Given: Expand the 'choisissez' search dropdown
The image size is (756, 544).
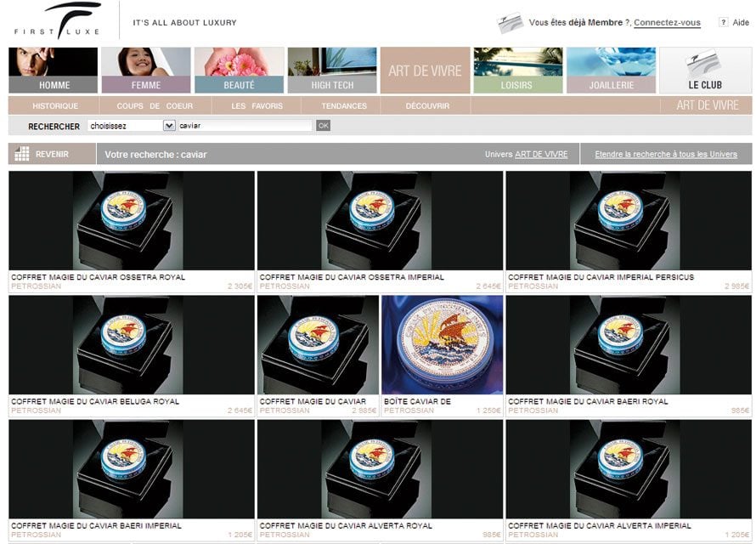Looking at the screenshot, I should pos(168,126).
